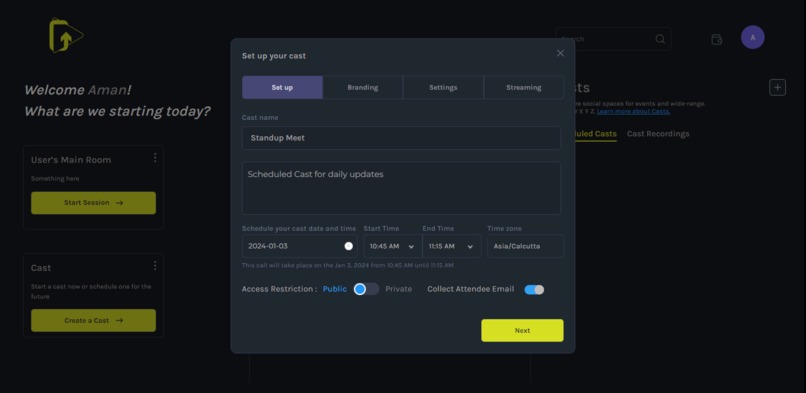Select the Public access label
This screenshot has height=393, width=806.
coord(335,289)
